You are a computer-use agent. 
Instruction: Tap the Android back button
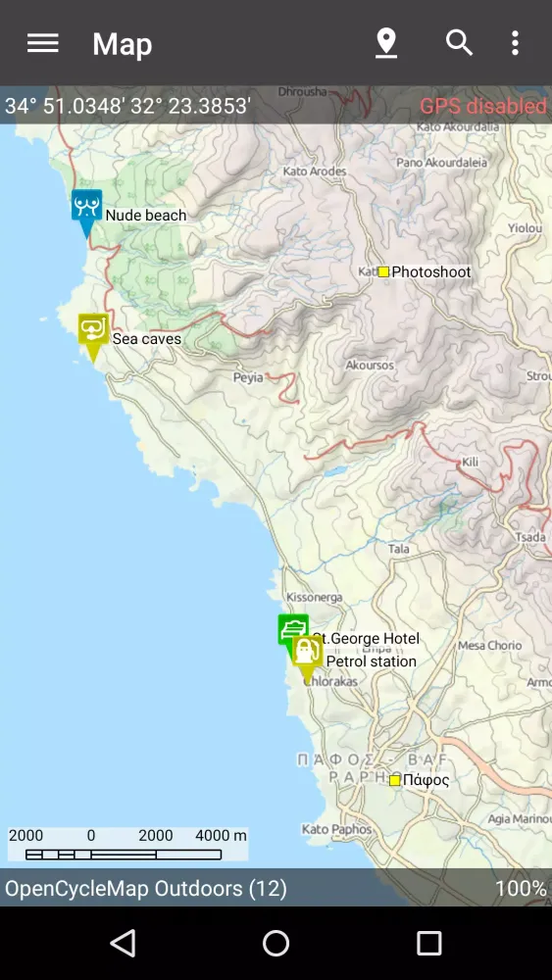pyautogui.click(x=123, y=943)
